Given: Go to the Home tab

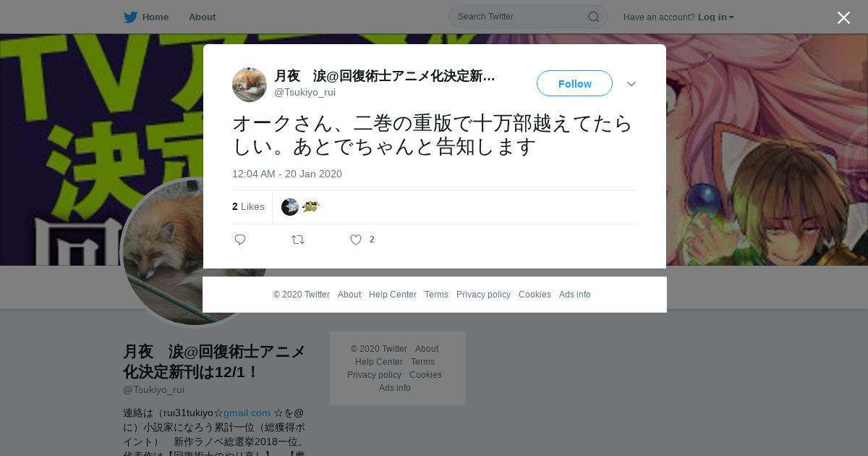Looking at the screenshot, I should (x=146, y=17).
